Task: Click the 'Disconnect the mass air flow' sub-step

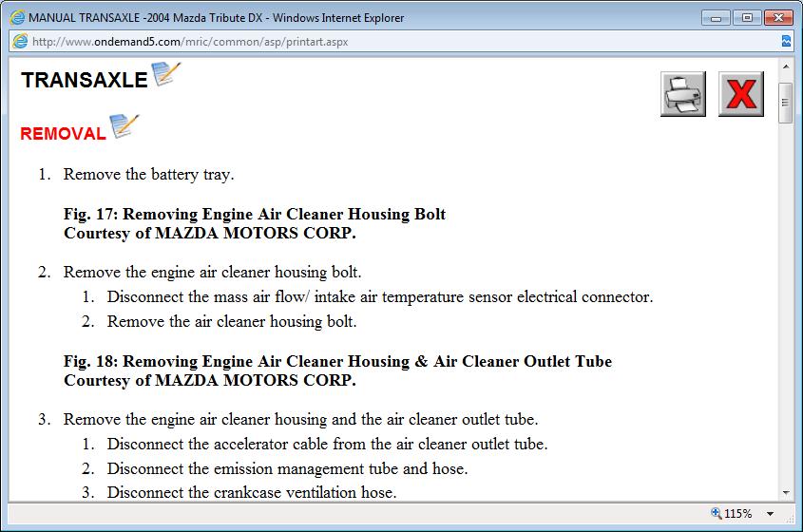Action: tap(380, 297)
